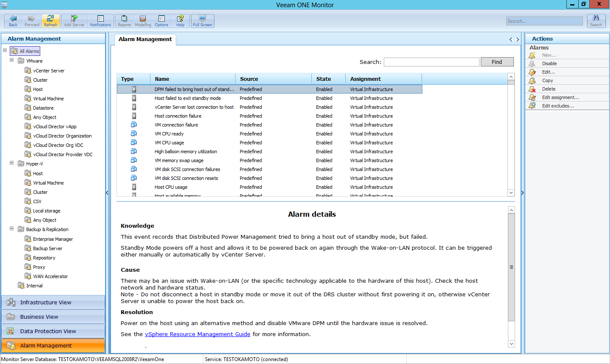Select Alarm Management navigation bar
610x364 pixels.
point(53,345)
